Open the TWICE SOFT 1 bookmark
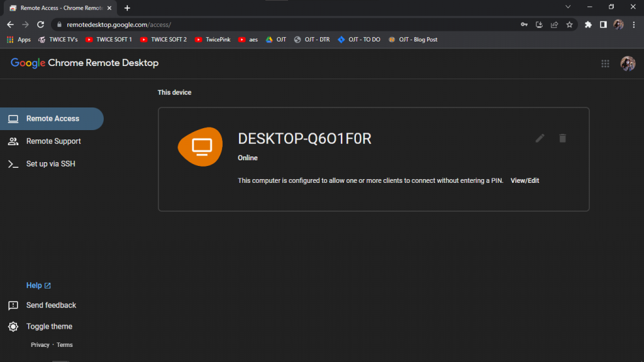644x362 pixels. [x=109, y=40]
